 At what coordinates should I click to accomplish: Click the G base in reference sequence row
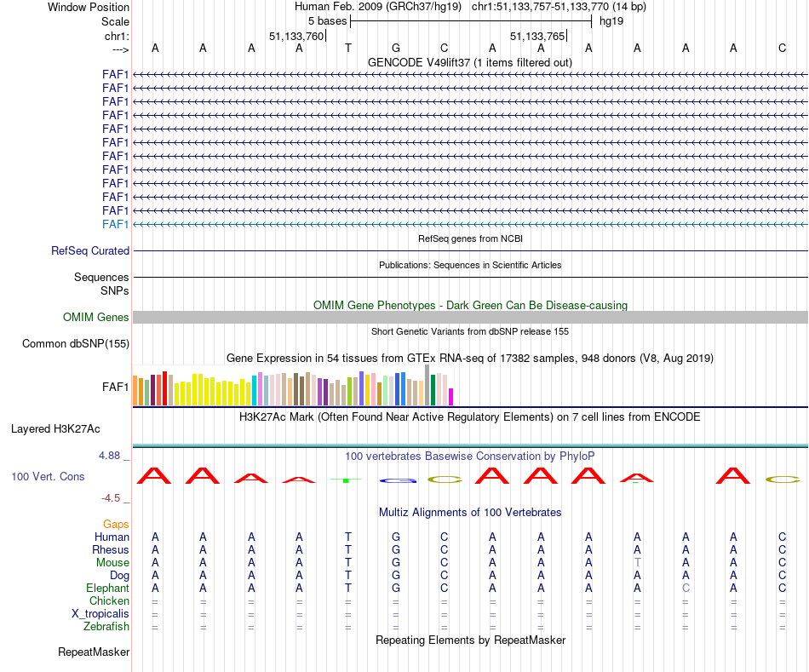pos(396,48)
